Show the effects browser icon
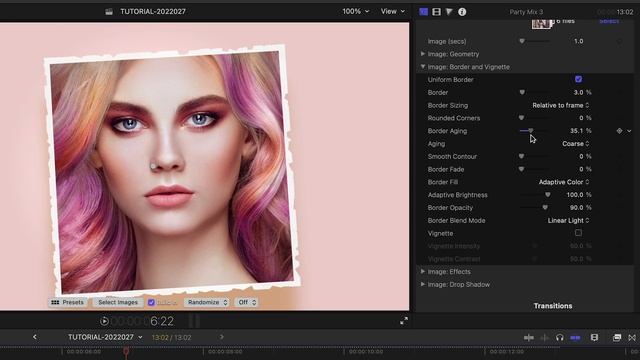640x360 pixels. [617, 338]
